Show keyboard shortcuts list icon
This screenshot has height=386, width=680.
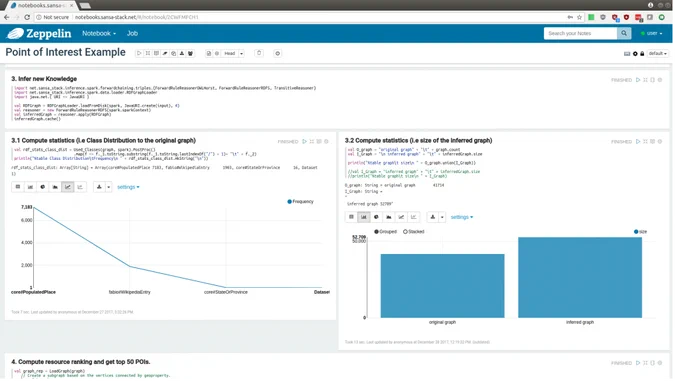pos(627,54)
